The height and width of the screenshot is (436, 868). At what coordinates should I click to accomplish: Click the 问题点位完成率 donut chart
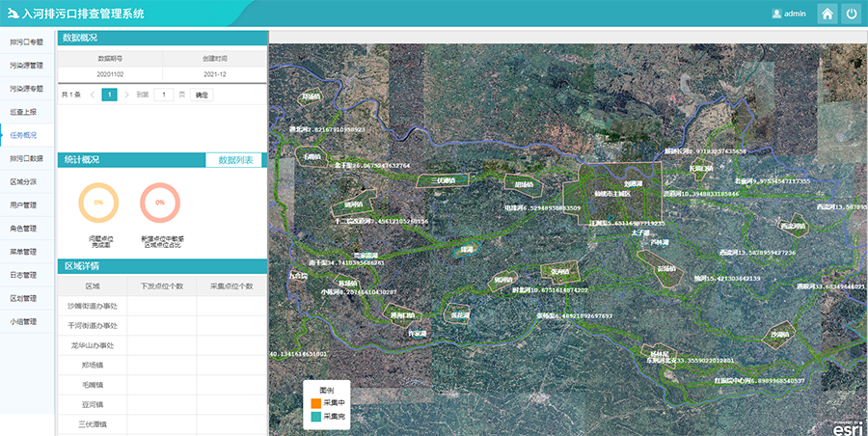(x=98, y=203)
